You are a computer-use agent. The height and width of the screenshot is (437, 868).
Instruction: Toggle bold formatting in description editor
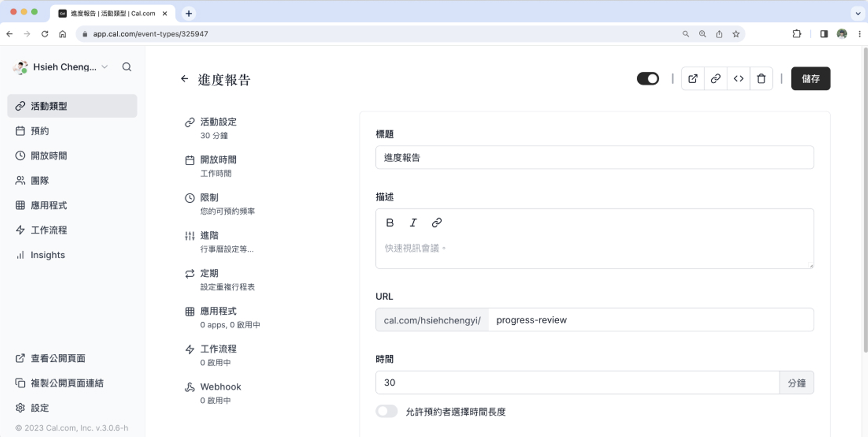click(390, 223)
